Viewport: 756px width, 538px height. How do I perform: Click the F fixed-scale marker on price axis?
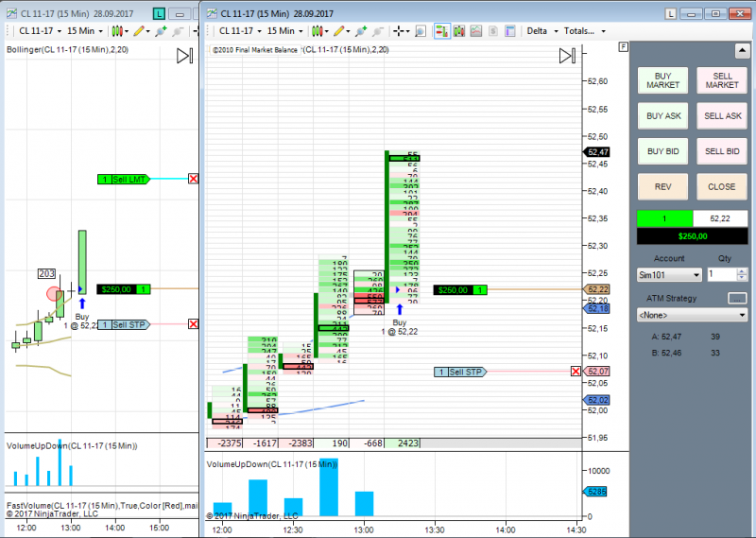(x=624, y=47)
